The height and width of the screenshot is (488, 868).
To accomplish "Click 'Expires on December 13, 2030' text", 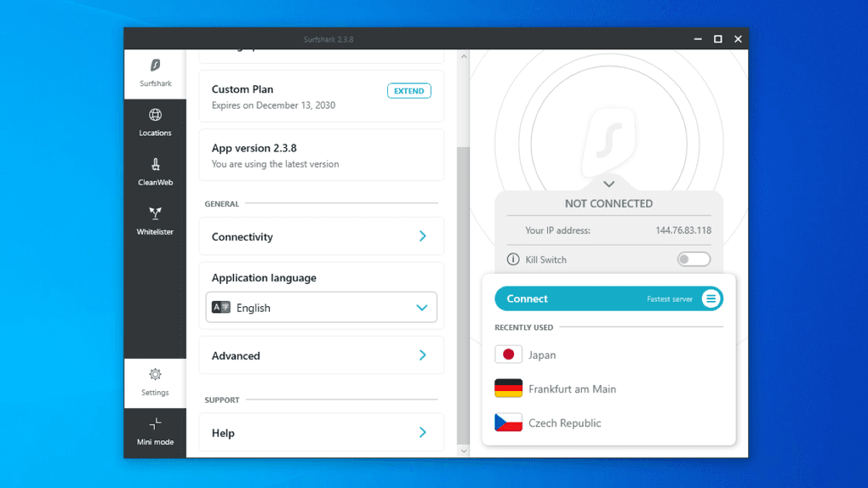I will (273, 105).
